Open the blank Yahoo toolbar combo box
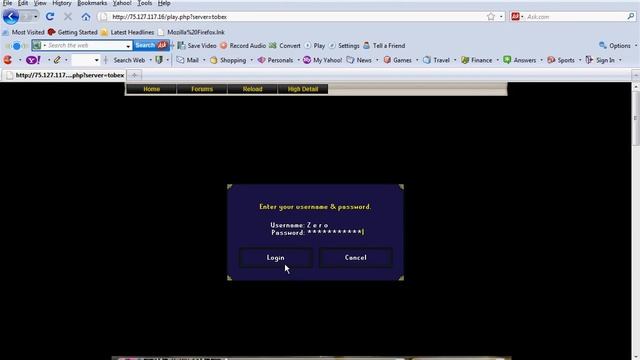This screenshot has width=640, height=360. pyautogui.click(x=86, y=60)
